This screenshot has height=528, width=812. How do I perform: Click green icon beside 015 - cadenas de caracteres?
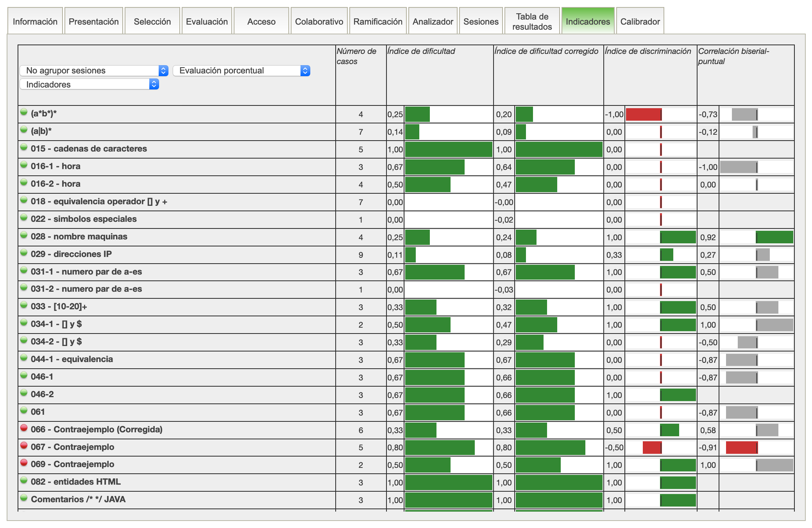(24, 147)
